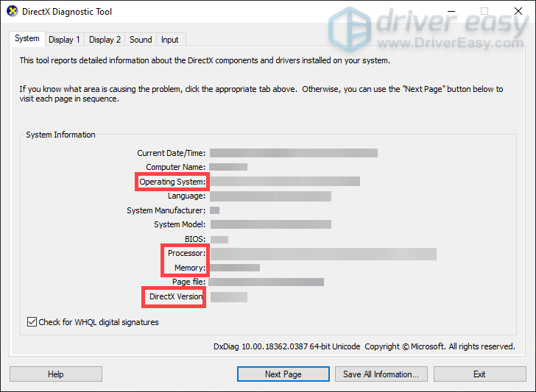Click the DirectX Diagnostic Tool title icon

tap(13, 11)
